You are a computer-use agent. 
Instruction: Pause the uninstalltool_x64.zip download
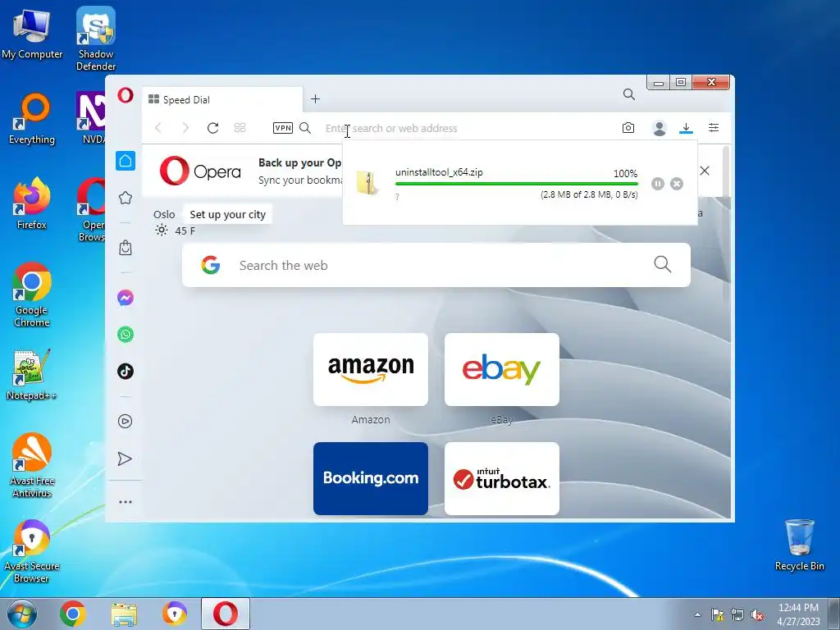[658, 184]
